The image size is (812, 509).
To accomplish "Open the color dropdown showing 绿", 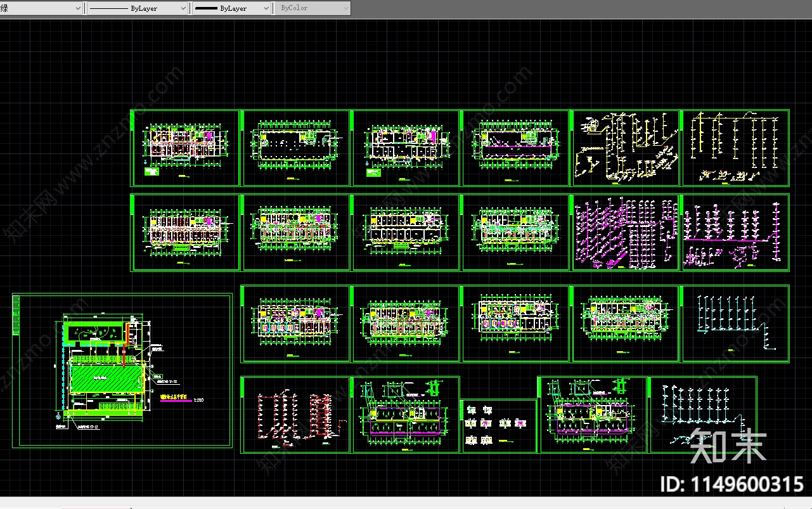I will pyautogui.click(x=41, y=8).
